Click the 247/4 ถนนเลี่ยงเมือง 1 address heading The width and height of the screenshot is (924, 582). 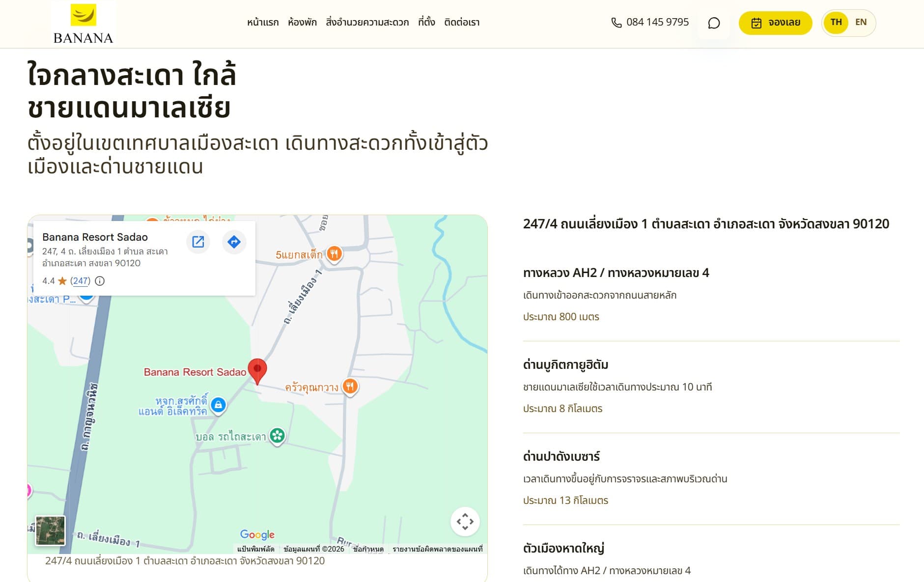coord(706,224)
